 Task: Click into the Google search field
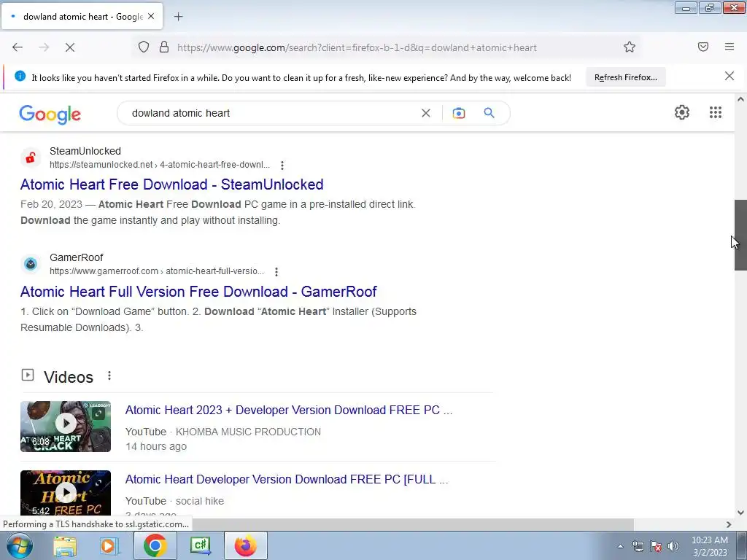(x=271, y=113)
